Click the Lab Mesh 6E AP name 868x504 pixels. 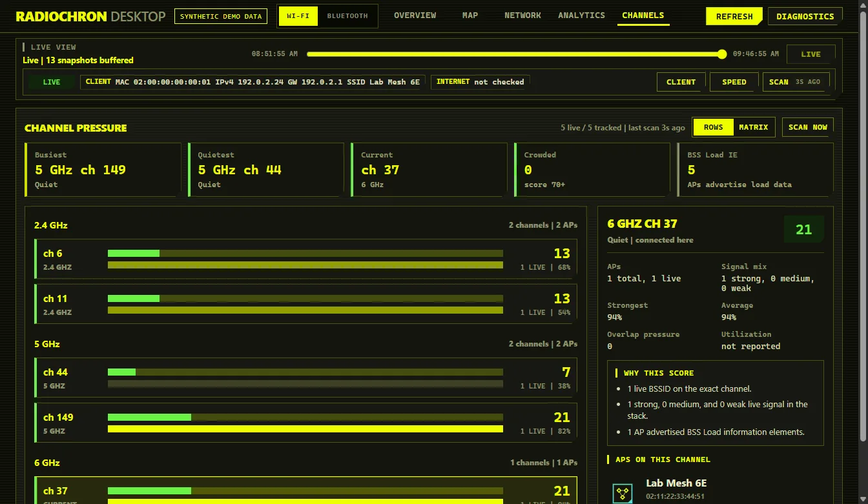click(676, 483)
